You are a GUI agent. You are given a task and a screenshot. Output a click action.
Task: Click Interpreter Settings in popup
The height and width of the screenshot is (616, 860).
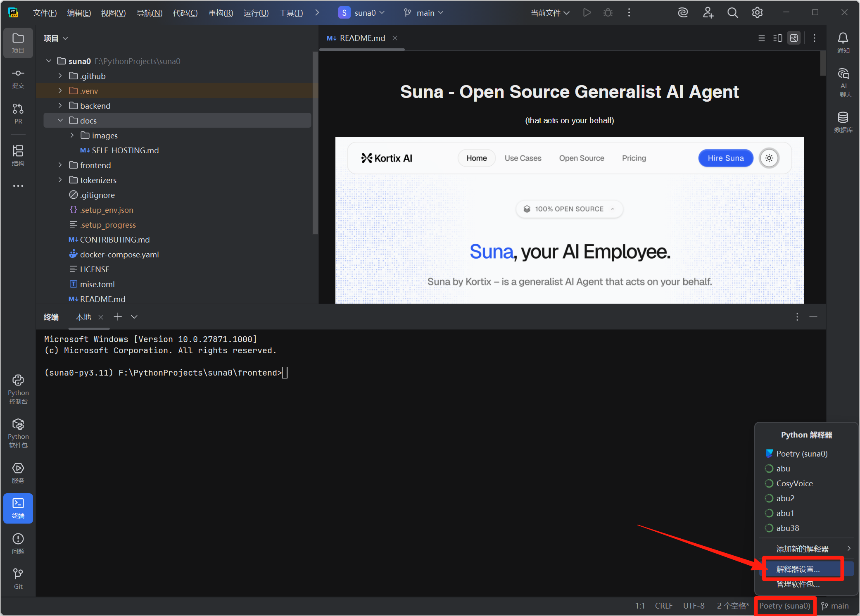pos(798,569)
